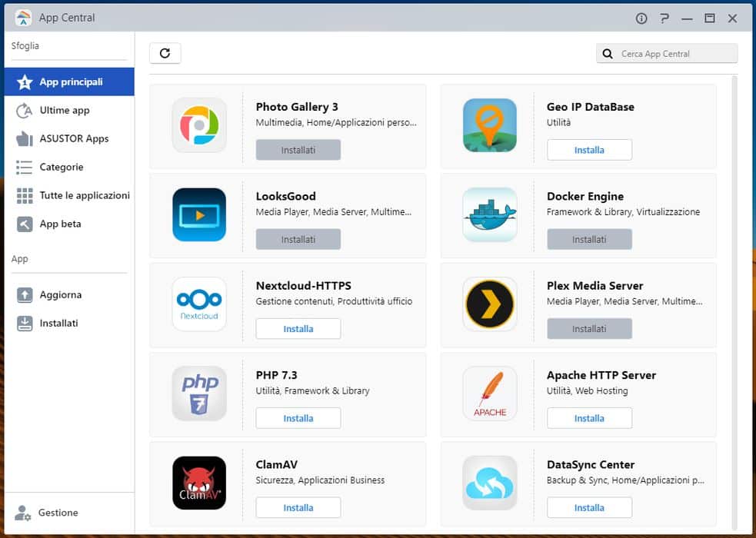This screenshot has width=756, height=538.
Task: Click the App beta hammer icon
Action: (x=25, y=224)
